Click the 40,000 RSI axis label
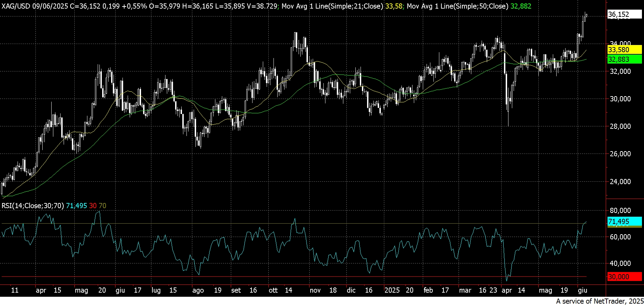 coord(620,263)
